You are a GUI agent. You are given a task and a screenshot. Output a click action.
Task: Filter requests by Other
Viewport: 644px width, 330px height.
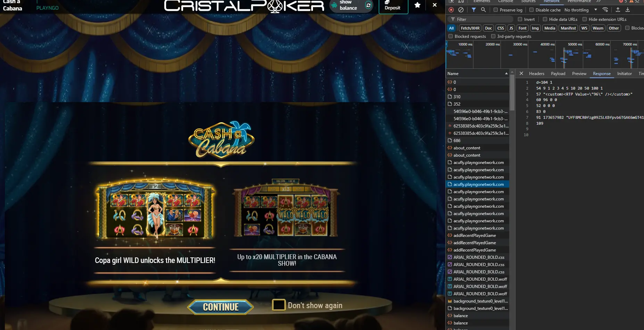613,28
